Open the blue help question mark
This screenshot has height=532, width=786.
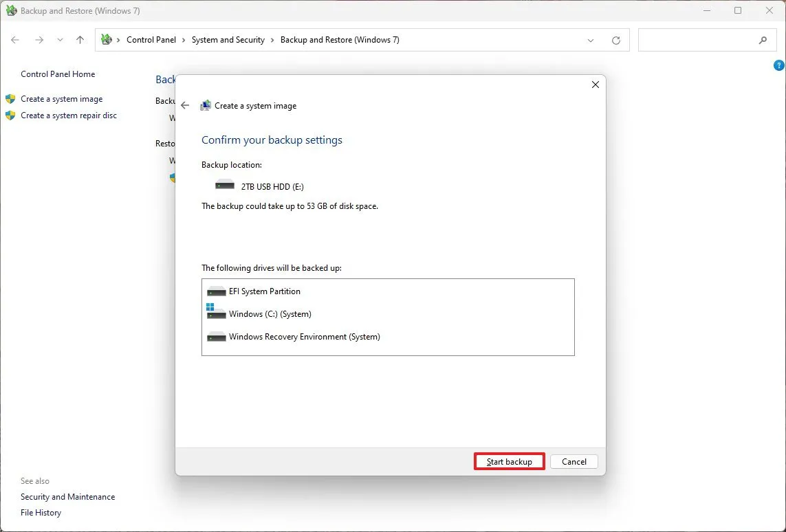pyautogui.click(x=778, y=65)
